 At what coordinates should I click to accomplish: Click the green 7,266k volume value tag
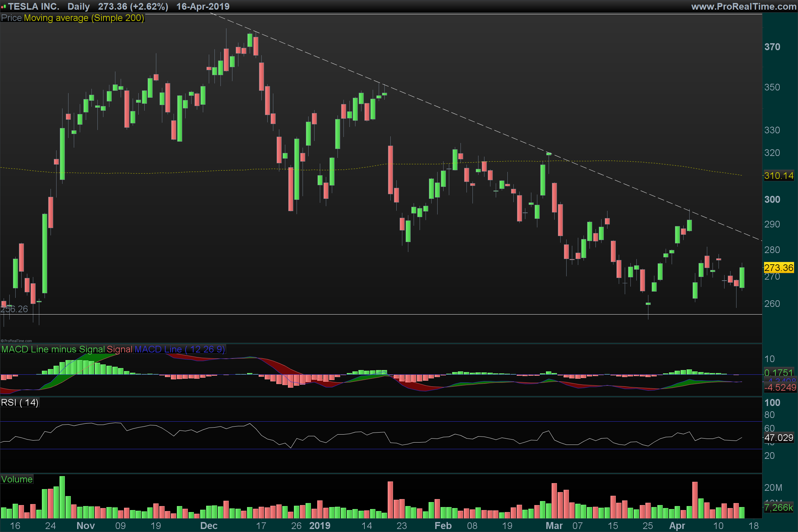click(x=779, y=508)
